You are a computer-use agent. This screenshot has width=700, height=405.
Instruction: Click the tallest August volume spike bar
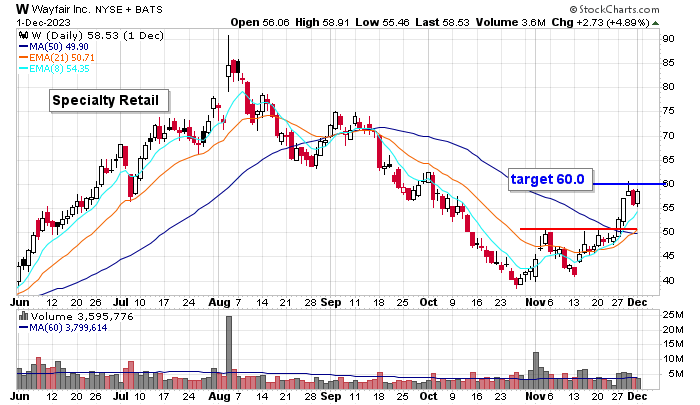(x=229, y=352)
